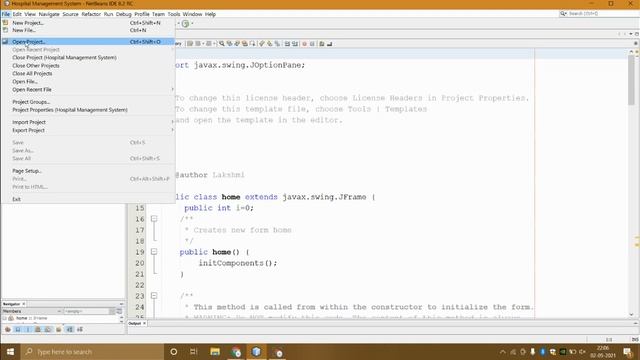Click the search magnifier icon in search box
The width and height of the screenshot is (640, 360).
tap(563, 13)
